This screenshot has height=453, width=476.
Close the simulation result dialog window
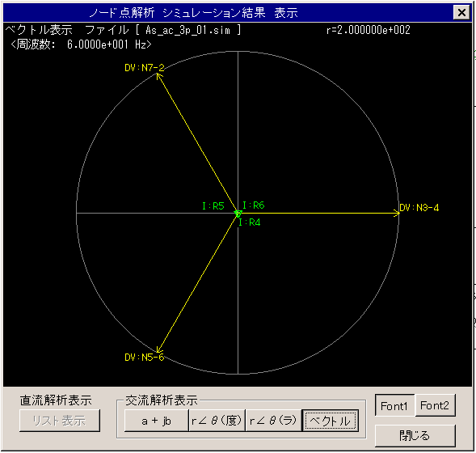pyautogui.click(x=461, y=12)
